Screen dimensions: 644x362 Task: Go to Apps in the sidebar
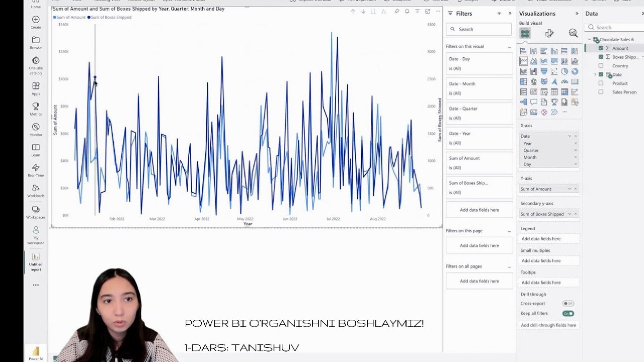[36, 89]
